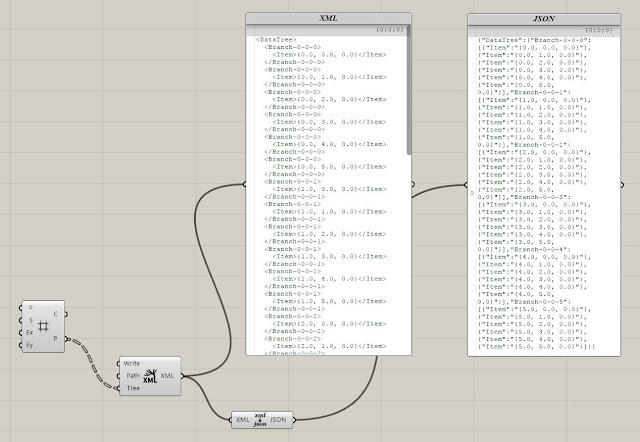Screen dimensions: 640x442
Task: Select the xml to json converter icon
Action: 260,420
